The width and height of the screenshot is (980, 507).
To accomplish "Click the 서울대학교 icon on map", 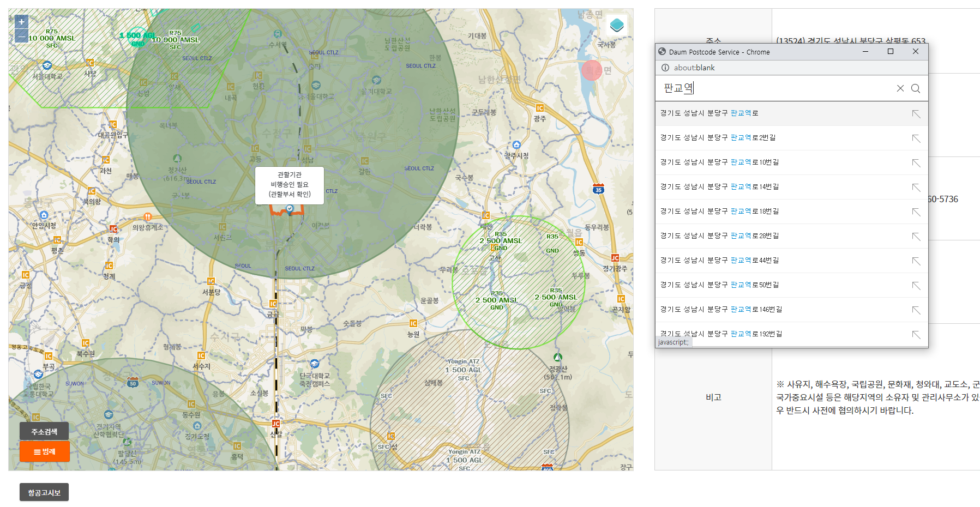I will pyautogui.click(x=47, y=65).
